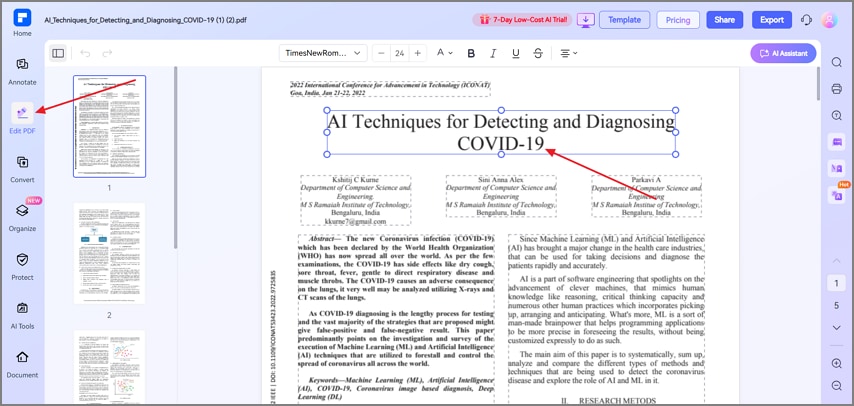Open the Pricing page
This screenshot has height=406, width=854.
click(x=678, y=20)
